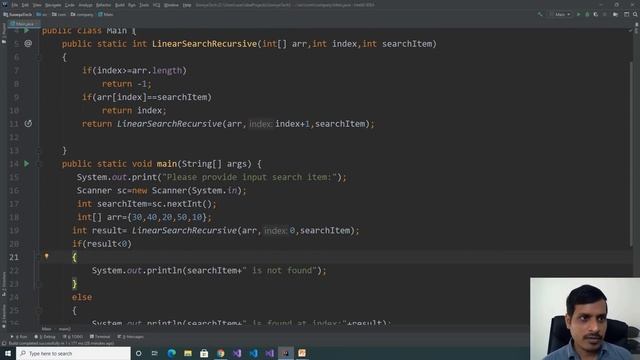Click the editor vertical scrollbar
Viewport: 640px width, 360px height.
click(x=631, y=155)
